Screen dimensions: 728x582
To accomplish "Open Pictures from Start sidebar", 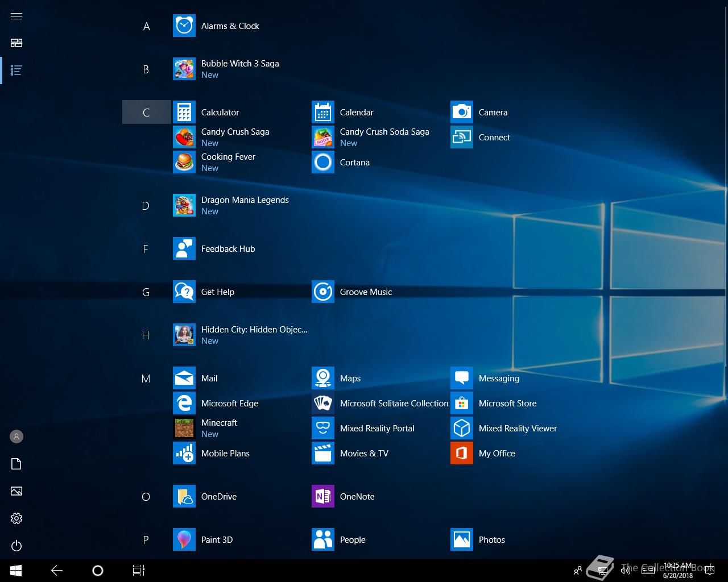I will click(16, 491).
